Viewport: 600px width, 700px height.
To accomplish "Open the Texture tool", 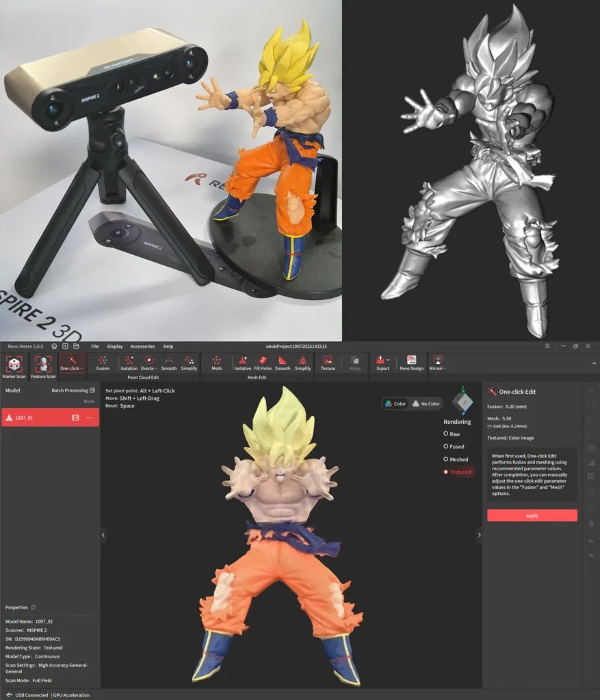I will [328, 364].
